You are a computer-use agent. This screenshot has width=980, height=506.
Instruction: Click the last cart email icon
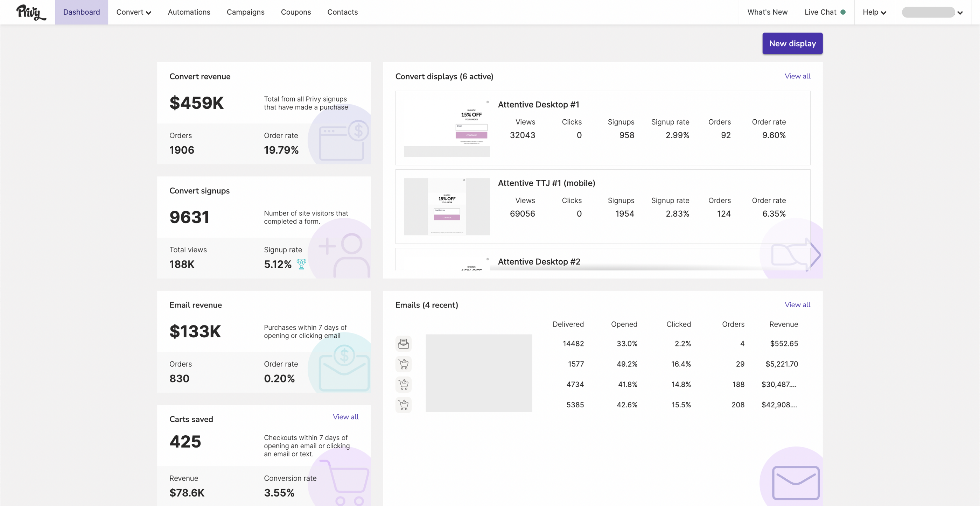pyautogui.click(x=403, y=405)
